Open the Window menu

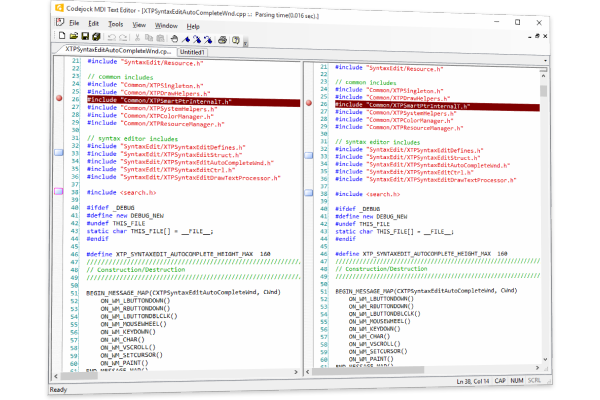tap(167, 23)
